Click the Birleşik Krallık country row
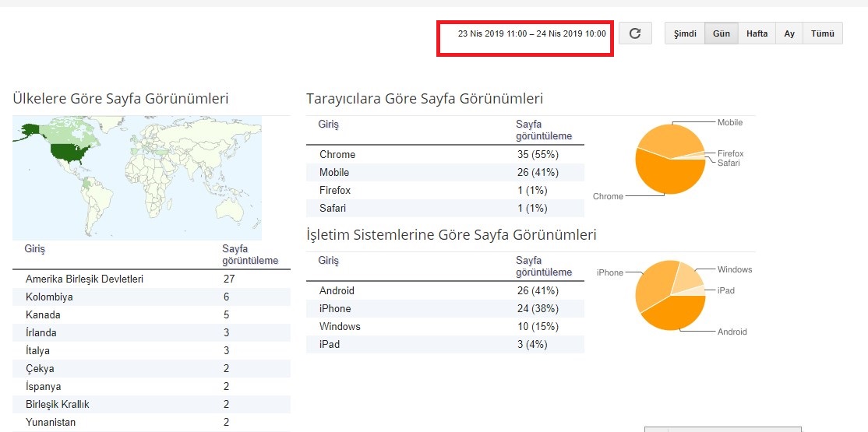 pos(151,404)
